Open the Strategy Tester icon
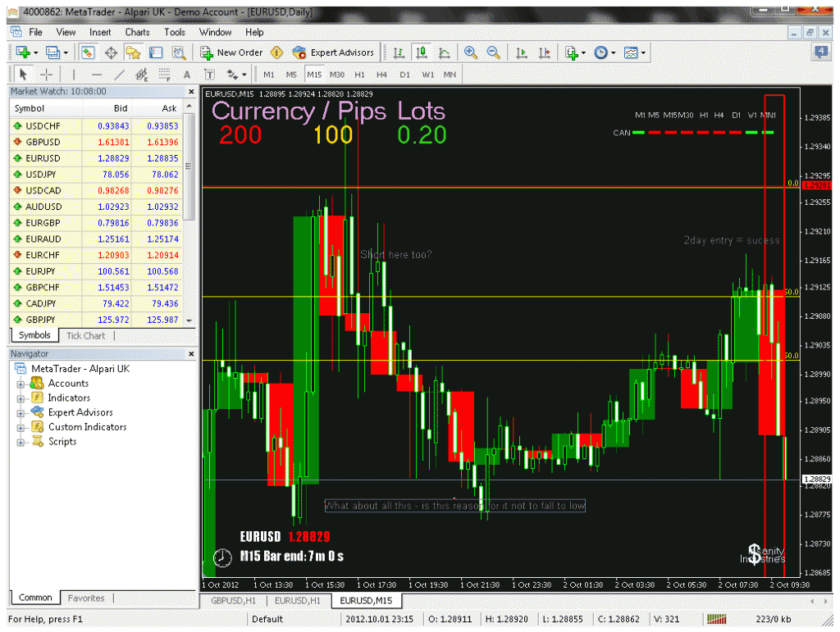This screenshot has height=632, width=840. tap(178, 52)
